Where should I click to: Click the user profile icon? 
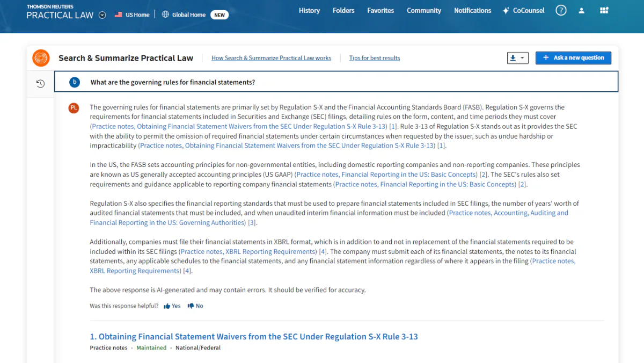582,10
